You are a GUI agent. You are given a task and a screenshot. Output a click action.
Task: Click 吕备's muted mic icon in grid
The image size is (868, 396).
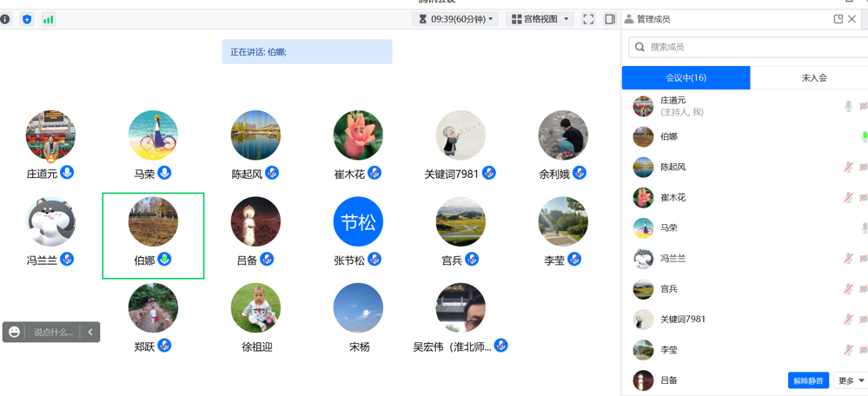(x=267, y=259)
